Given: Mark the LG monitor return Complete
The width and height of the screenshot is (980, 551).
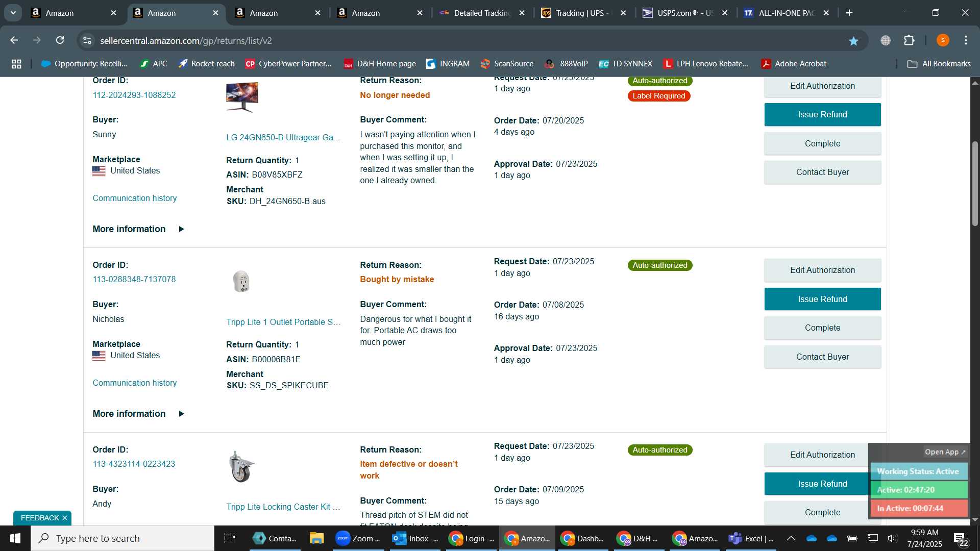Looking at the screenshot, I should pyautogui.click(x=822, y=143).
